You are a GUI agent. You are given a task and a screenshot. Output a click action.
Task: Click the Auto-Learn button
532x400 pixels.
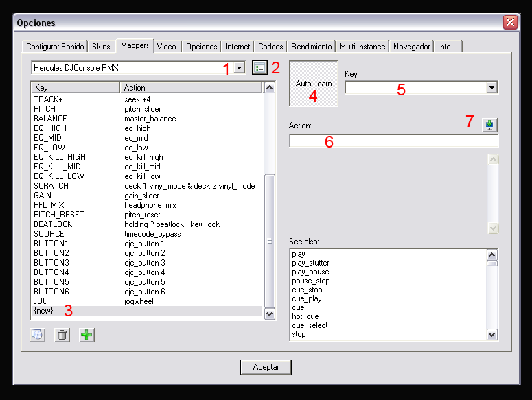coord(314,84)
